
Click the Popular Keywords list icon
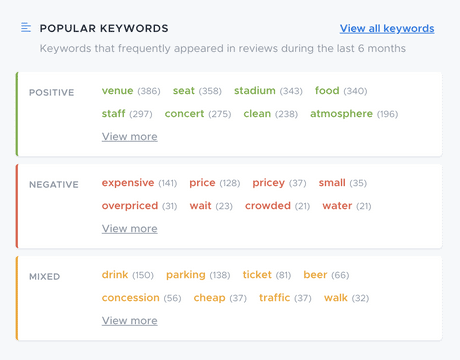click(26, 27)
